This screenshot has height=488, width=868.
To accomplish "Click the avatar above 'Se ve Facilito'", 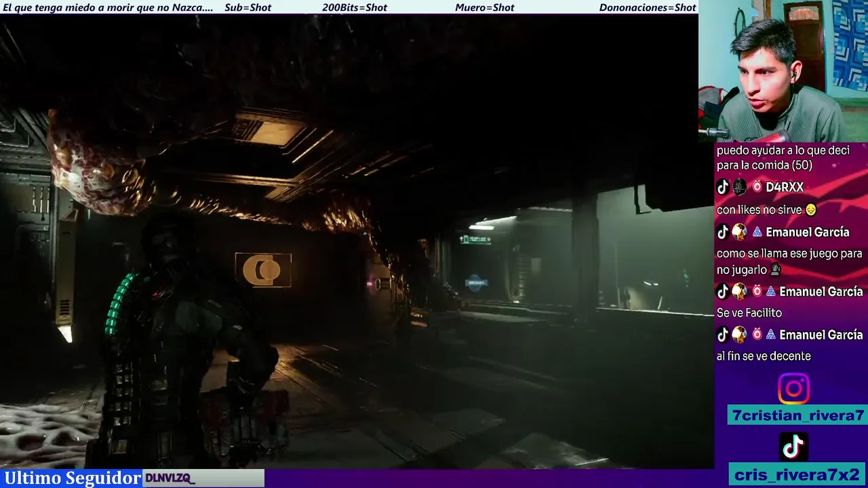I will point(739,291).
